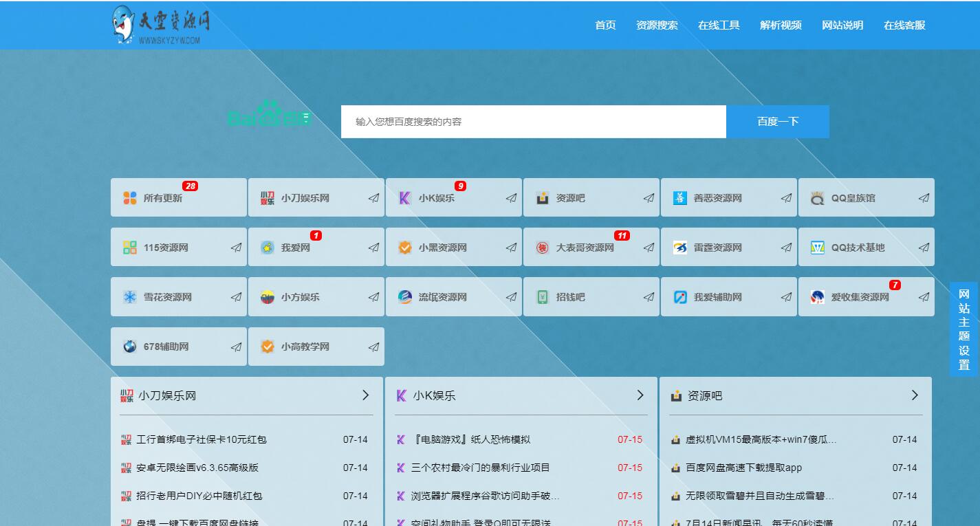Click the red 9 badge on 小K娱乐
The image size is (980, 526).
click(460, 186)
